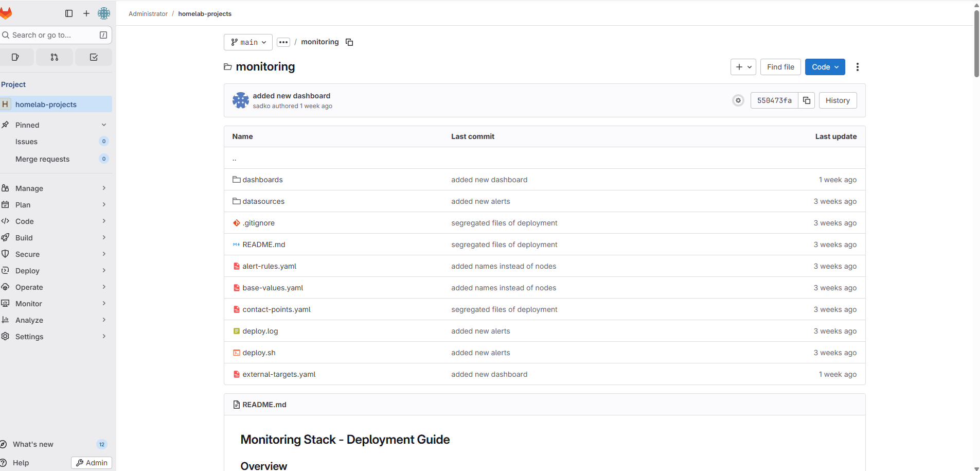This screenshot has width=980, height=471.
Task: Open the create new item plus icon
Action: (x=86, y=13)
